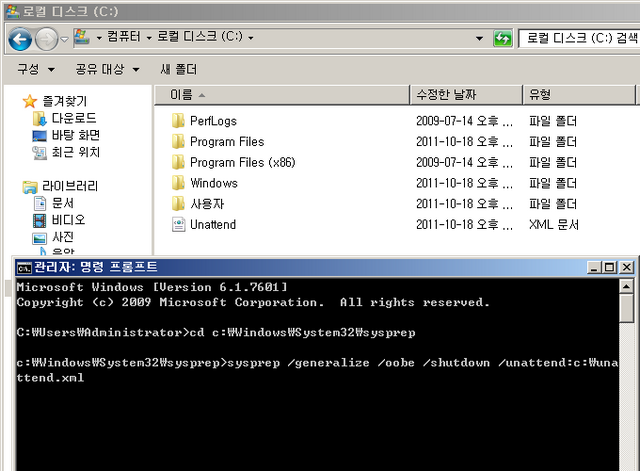Select 로컬 디스크 (C:) breadcrumb

(x=200, y=37)
